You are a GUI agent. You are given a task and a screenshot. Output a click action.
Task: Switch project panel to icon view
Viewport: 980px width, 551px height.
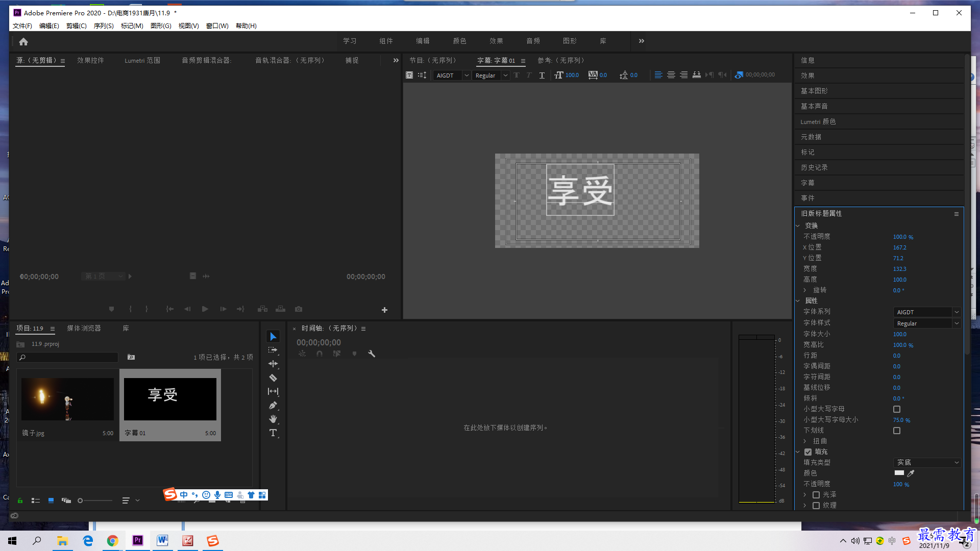[x=51, y=500]
